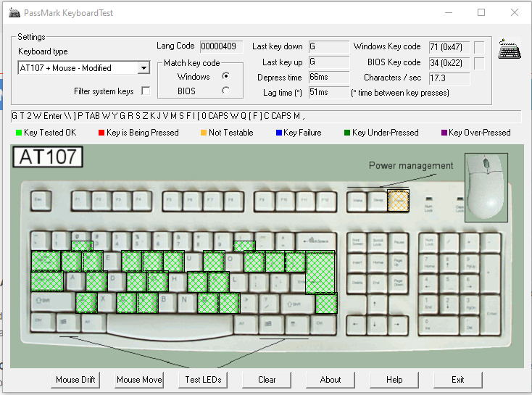Click the PassMark title bar app icon

(x=14, y=13)
